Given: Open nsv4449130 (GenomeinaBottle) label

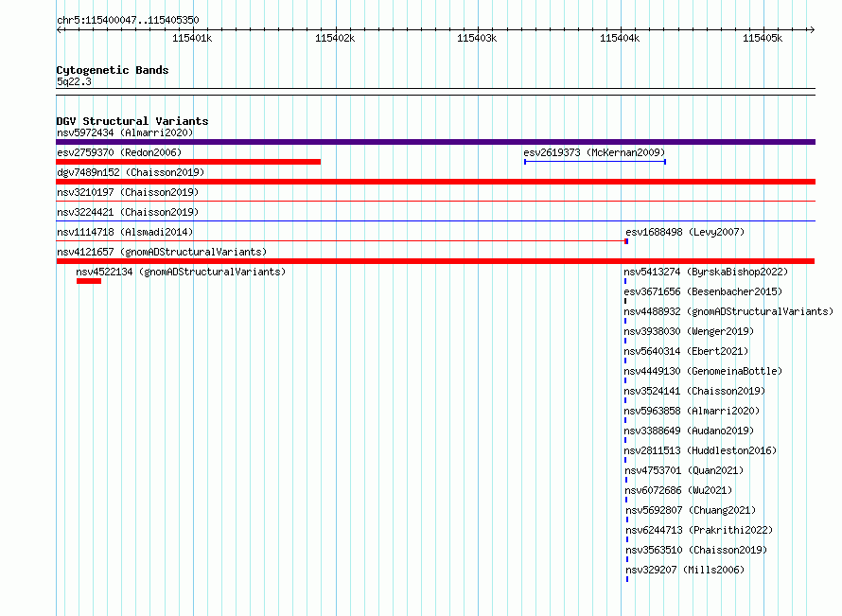Looking at the screenshot, I should point(703,371).
